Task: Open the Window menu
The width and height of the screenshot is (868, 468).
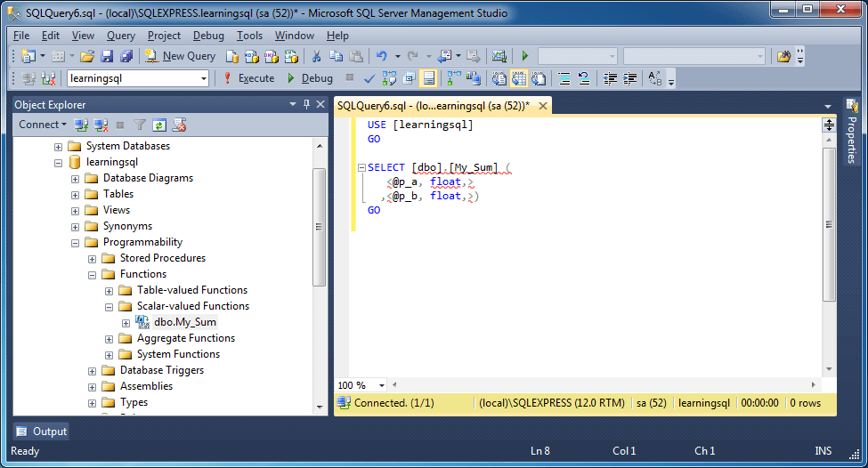Action: (295, 36)
